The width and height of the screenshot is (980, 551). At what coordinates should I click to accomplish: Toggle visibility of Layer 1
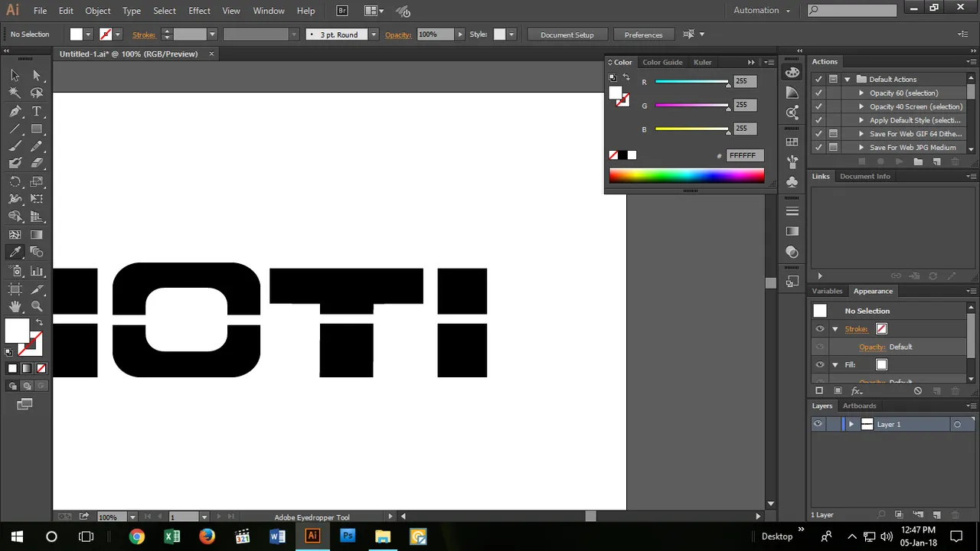click(818, 424)
